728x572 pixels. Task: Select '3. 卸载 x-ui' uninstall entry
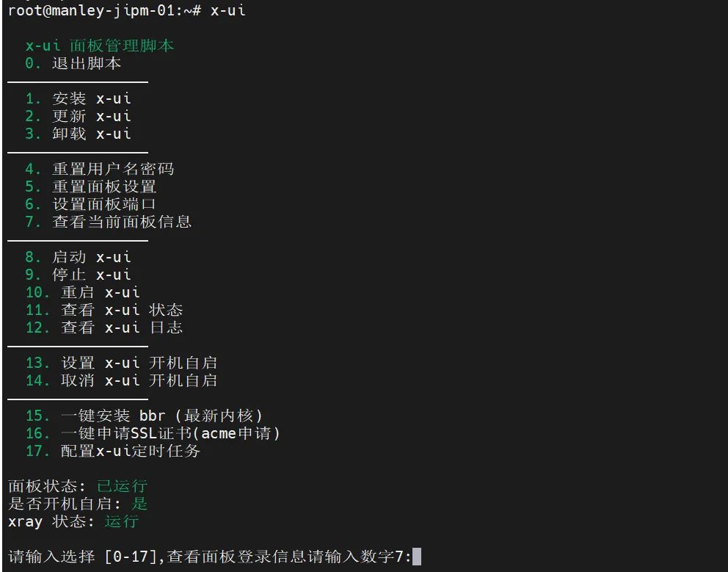[x=78, y=134]
